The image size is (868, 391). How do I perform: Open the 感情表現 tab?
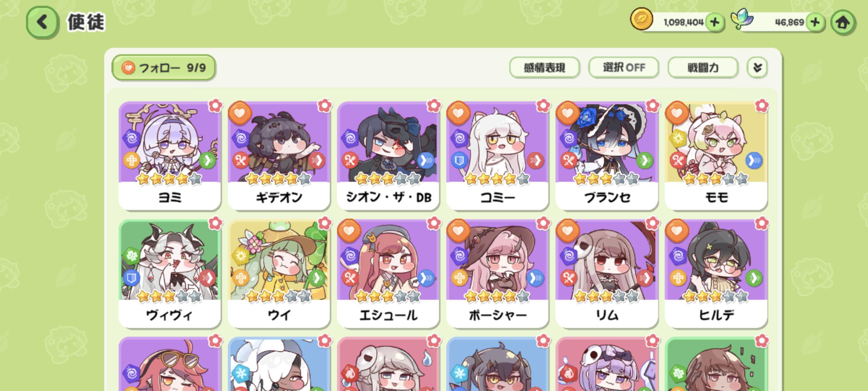click(544, 67)
